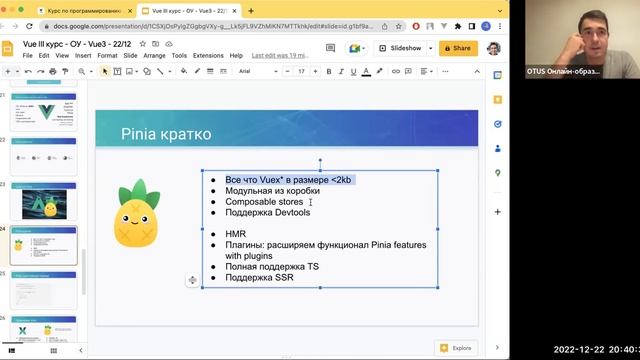This screenshot has height=360, width=640.
Task: Open the text color picker
Action: [366, 72]
